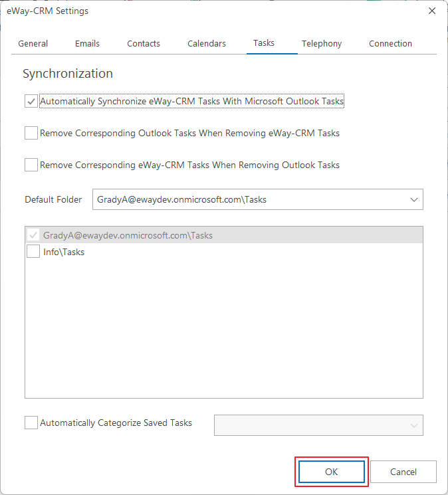Open the Telephony tab
The height and width of the screenshot is (495, 448).
322,44
